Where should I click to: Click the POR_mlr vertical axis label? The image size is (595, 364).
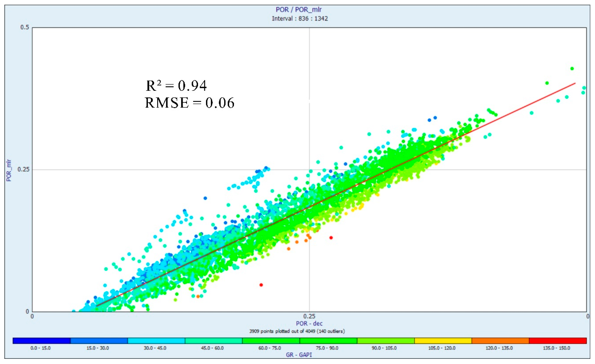click(9, 170)
